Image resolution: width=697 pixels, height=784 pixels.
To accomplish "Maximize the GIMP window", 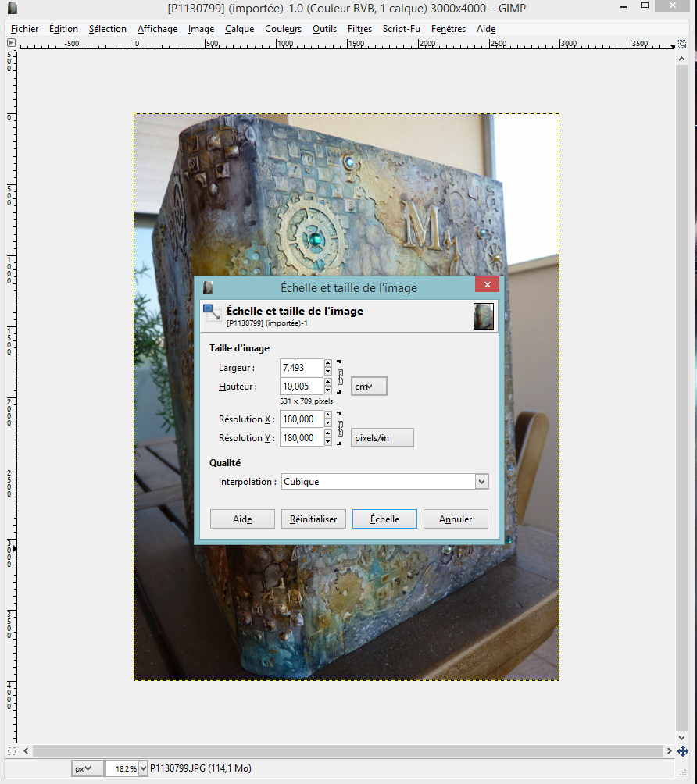I will (x=645, y=5).
